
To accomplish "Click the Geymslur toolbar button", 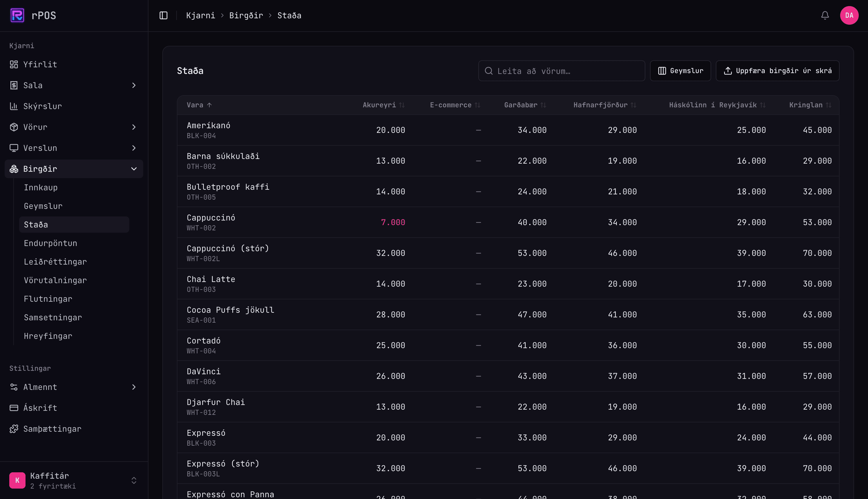I will pos(680,71).
